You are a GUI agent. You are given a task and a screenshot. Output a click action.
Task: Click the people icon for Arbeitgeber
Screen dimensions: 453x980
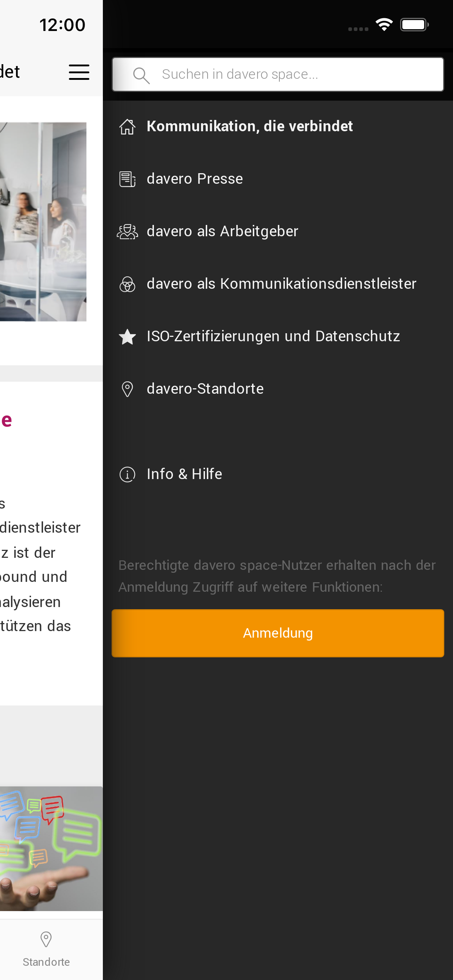click(127, 231)
